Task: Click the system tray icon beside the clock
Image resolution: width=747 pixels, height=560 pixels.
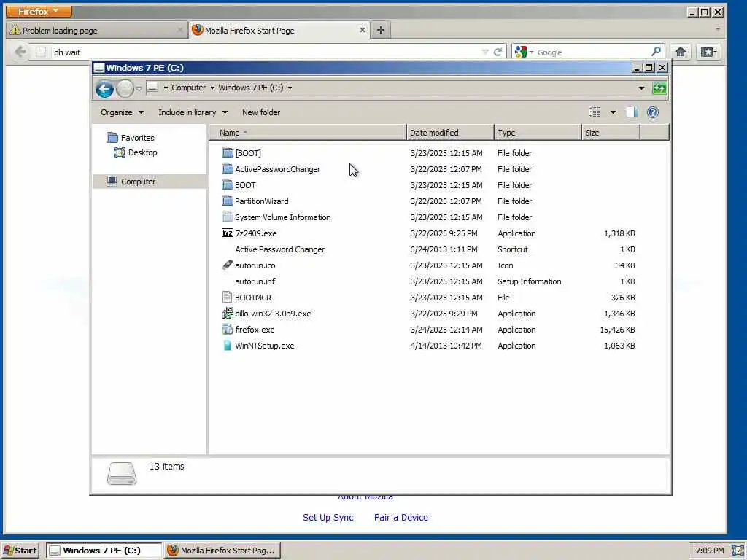Action: [x=738, y=551]
